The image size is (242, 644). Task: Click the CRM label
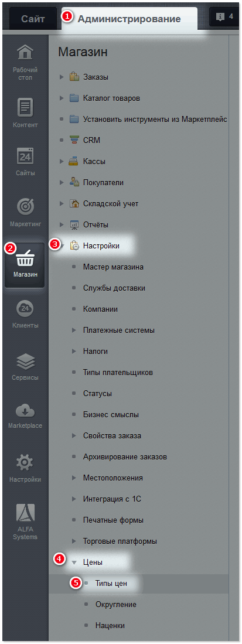pyautogui.click(x=91, y=141)
